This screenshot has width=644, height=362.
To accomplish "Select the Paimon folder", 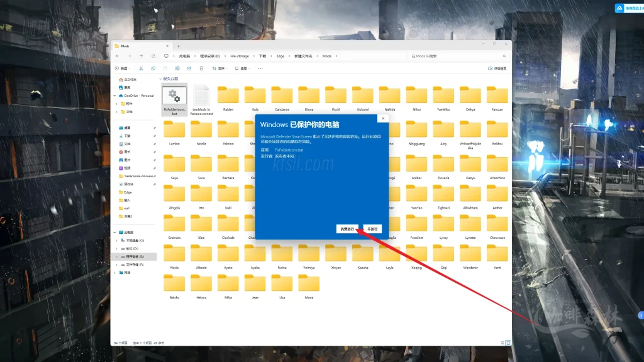I will tap(228, 133).
